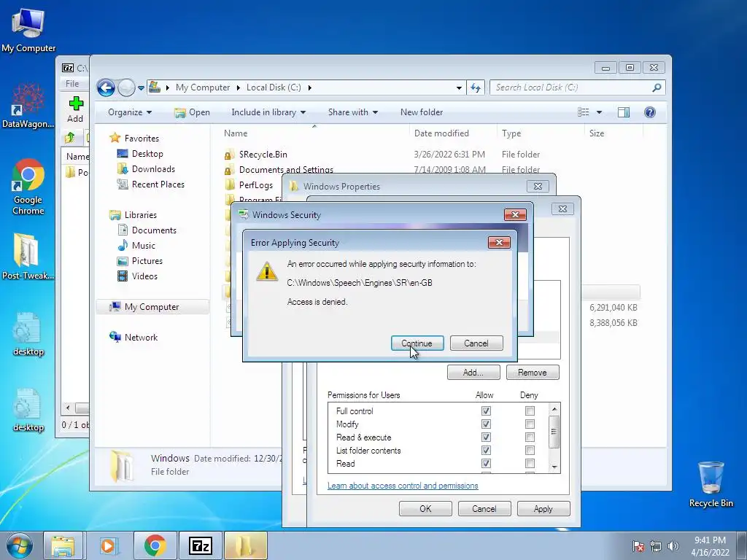The width and height of the screenshot is (747, 560).
Task: Click Remove button in permissions dialog
Action: click(533, 373)
